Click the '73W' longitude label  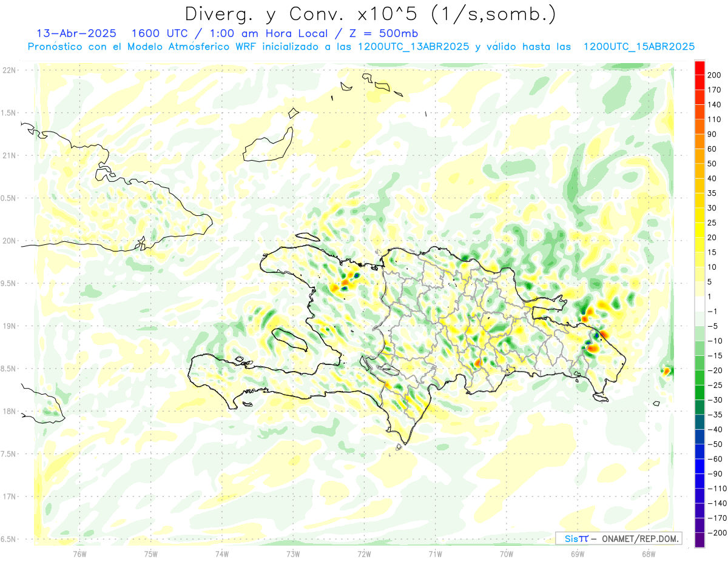coord(293,554)
